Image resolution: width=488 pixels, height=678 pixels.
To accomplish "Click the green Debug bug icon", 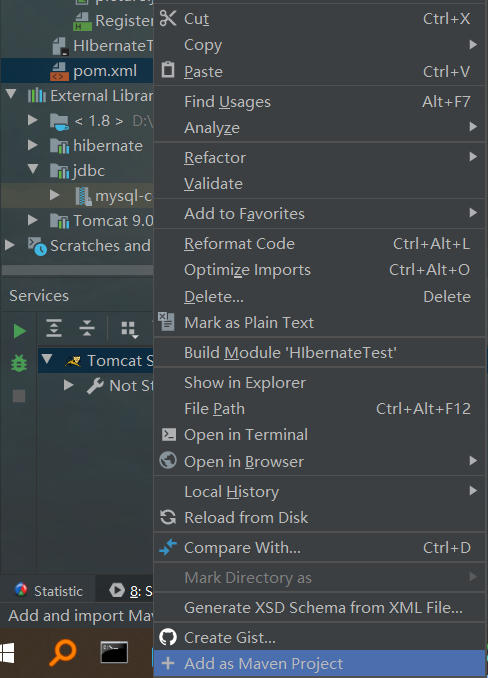I will click(19, 363).
